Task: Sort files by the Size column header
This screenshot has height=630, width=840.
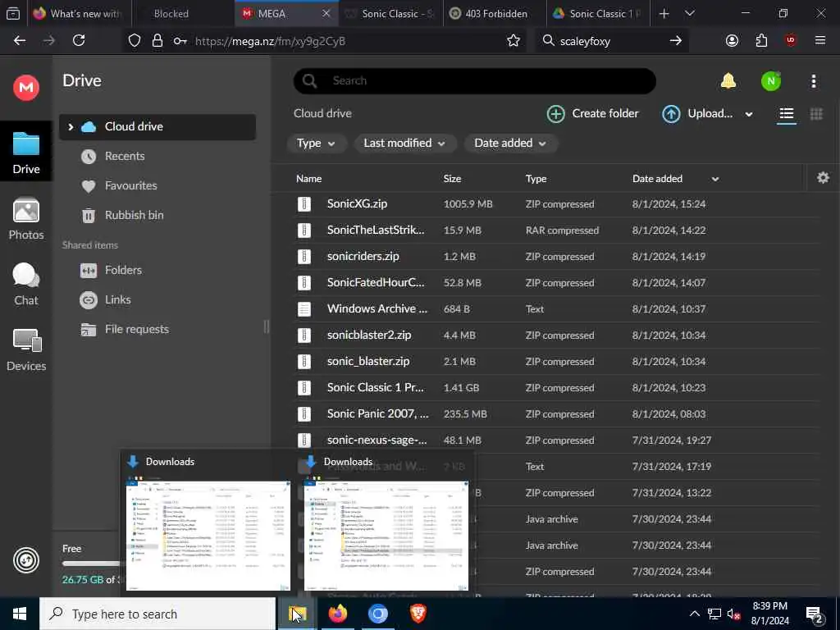Action: [452, 179]
